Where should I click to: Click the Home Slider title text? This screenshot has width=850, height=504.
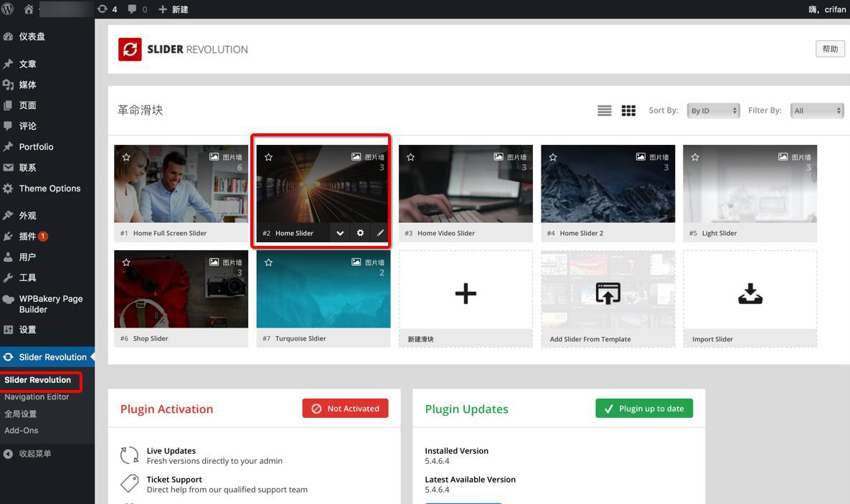[294, 233]
